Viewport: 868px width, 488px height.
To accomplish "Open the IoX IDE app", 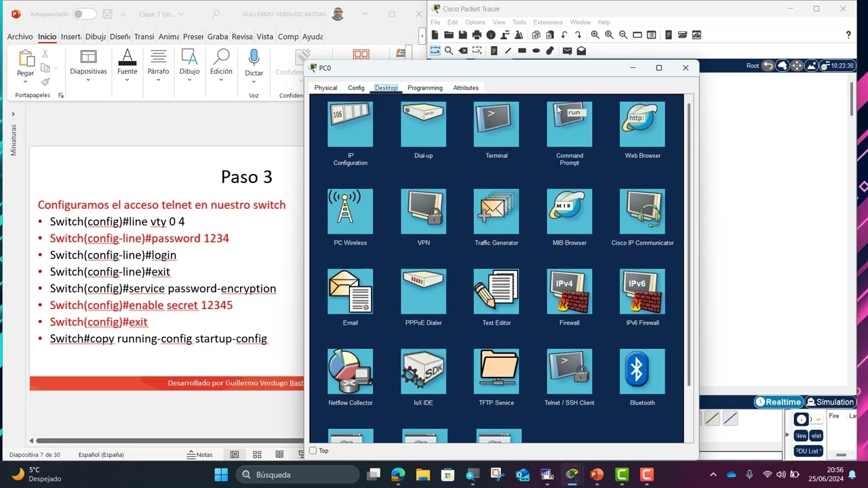I will [423, 371].
